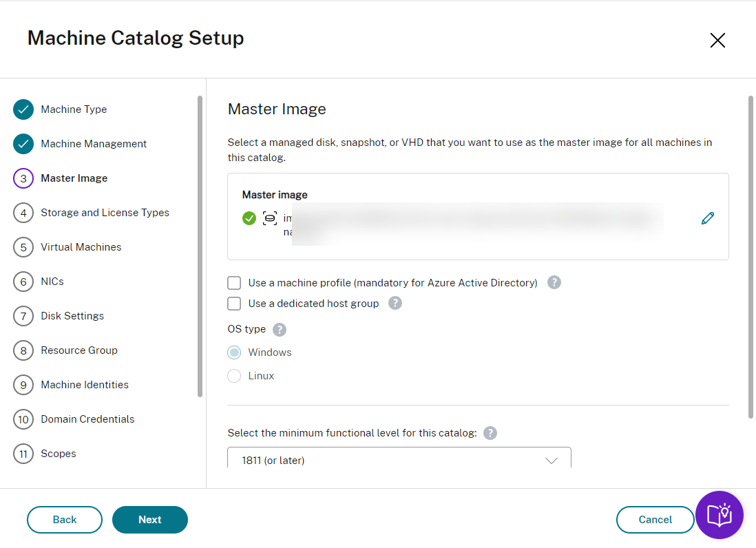Open the purple lightbulb guide button
The width and height of the screenshot is (756, 548).
tap(719, 514)
